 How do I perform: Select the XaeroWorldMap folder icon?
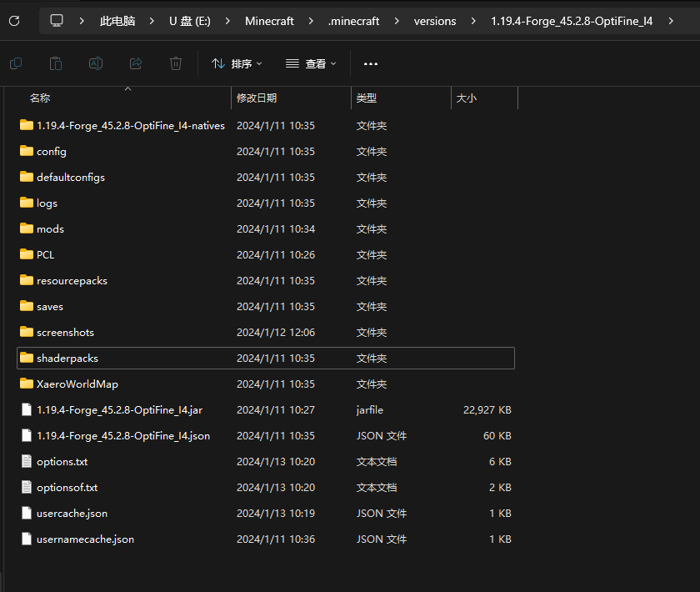27,384
